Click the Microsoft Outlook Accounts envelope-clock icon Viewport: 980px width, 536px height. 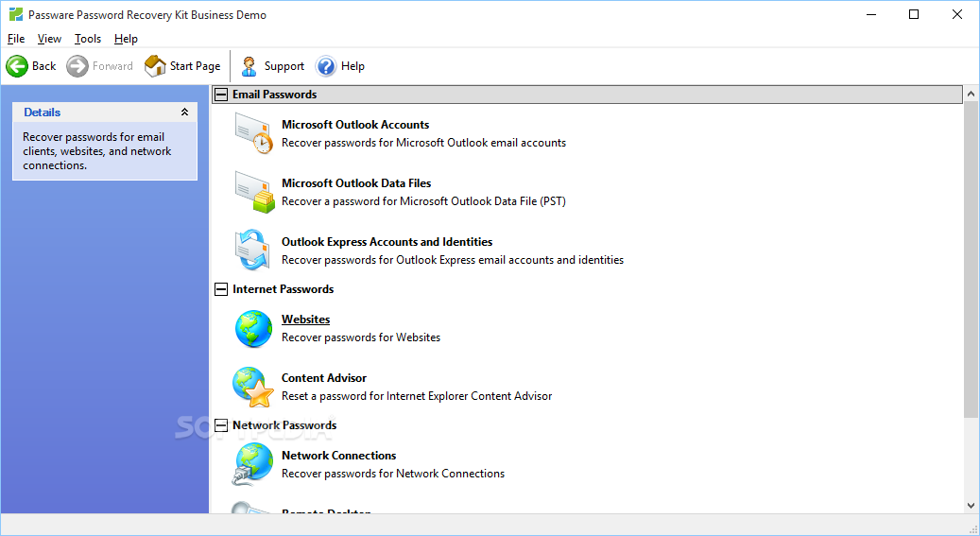pos(254,133)
